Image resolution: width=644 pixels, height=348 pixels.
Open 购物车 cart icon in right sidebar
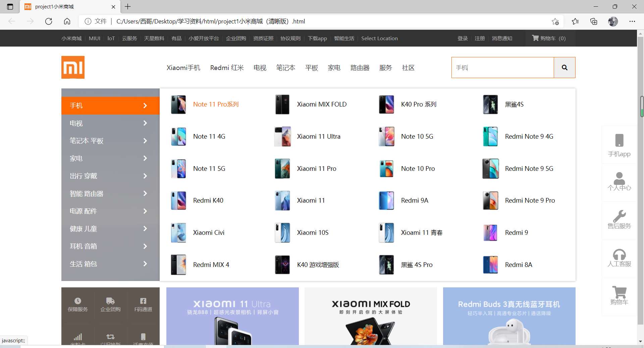(x=619, y=292)
